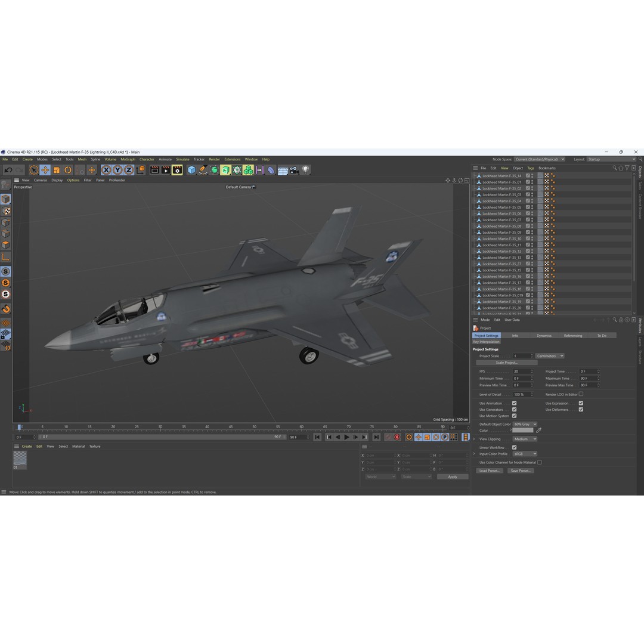Open View Clipping Medium dropdown
The height and width of the screenshot is (644, 644).
[525, 439]
